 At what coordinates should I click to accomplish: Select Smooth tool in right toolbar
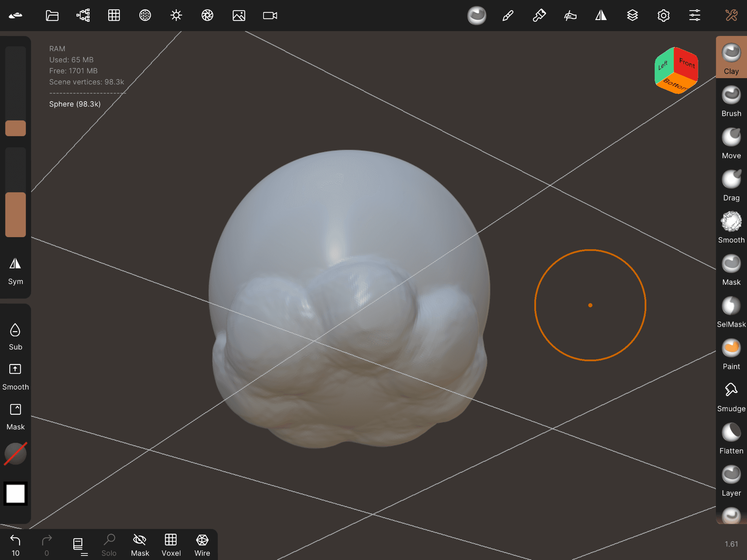(x=731, y=228)
